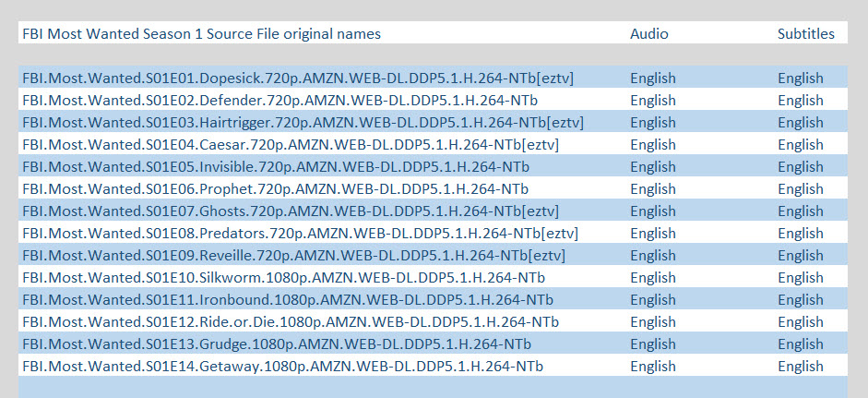The width and height of the screenshot is (868, 398).
Task: Click Subtitles 'English' in the Silkworm row
Action: [801, 278]
